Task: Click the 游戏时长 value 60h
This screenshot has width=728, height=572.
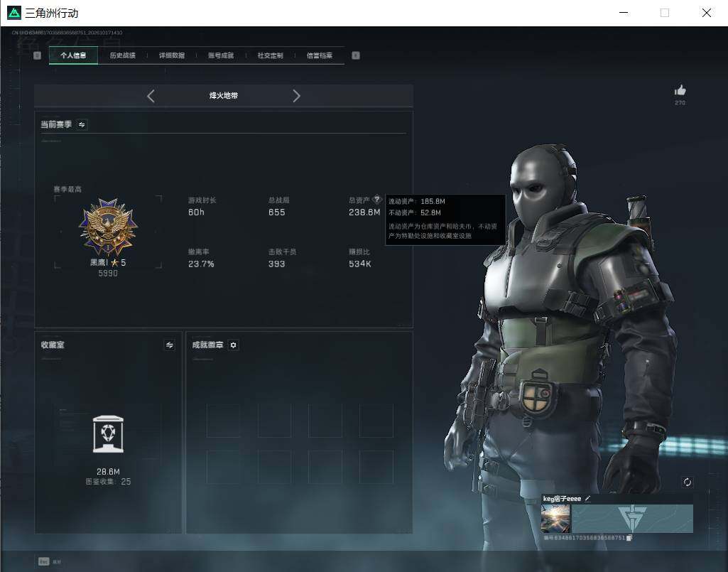Action: (197, 212)
